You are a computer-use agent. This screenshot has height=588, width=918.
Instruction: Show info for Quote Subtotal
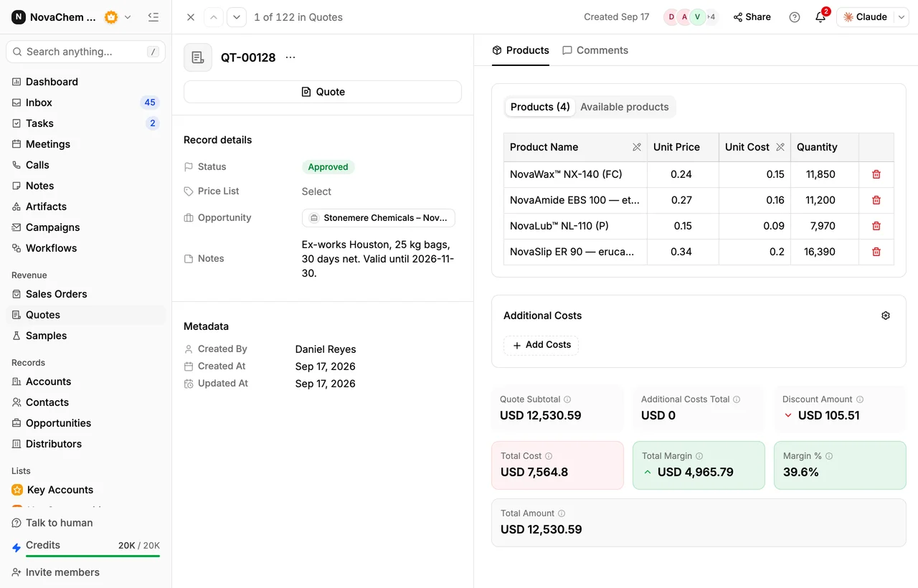coord(567,399)
